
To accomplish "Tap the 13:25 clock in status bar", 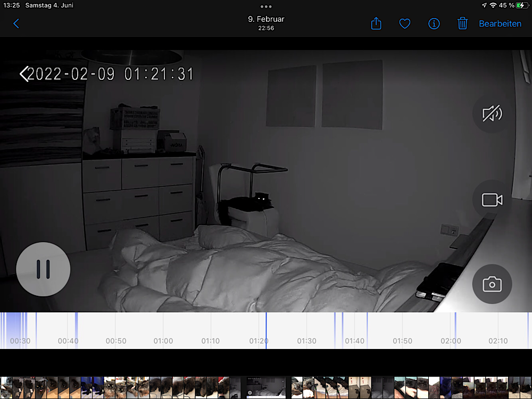I will (12, 5).
